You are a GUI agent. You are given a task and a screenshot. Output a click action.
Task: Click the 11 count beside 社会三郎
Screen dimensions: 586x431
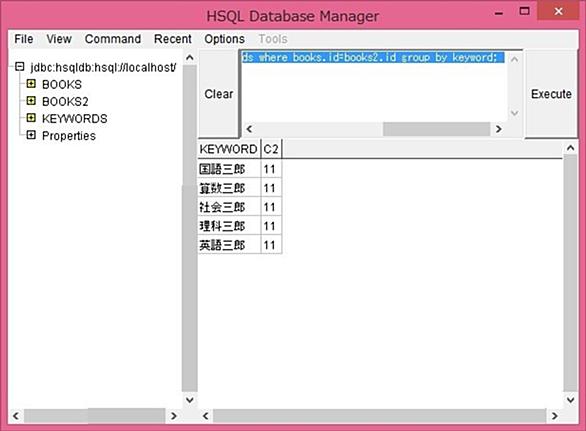pos(271,207)
